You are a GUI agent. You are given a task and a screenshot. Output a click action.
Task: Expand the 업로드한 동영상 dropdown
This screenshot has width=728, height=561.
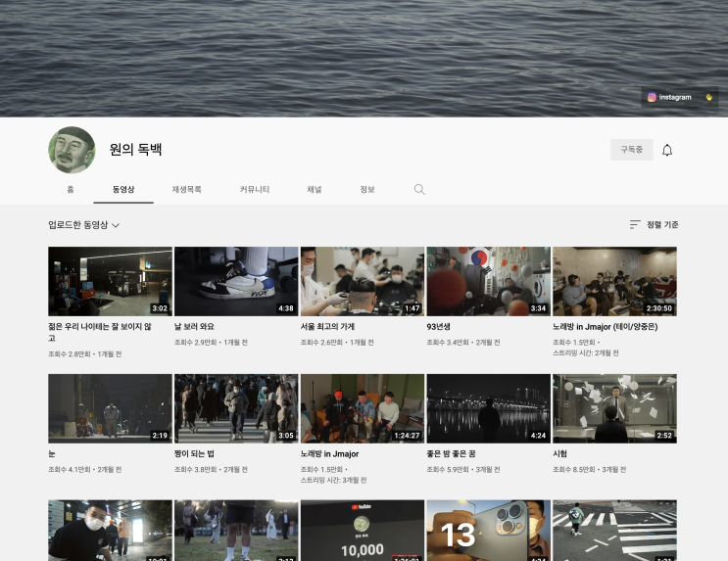pyautogui.click(x=84, y=225)
